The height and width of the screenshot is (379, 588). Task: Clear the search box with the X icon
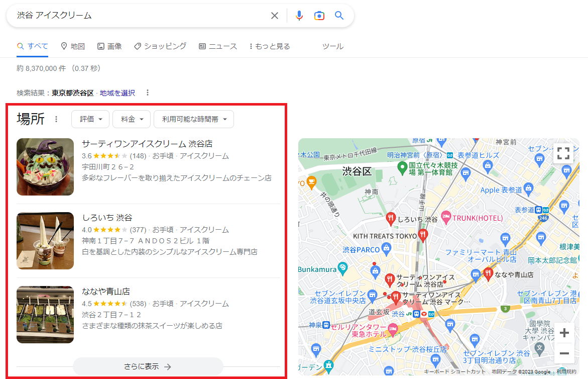point(275,16)
